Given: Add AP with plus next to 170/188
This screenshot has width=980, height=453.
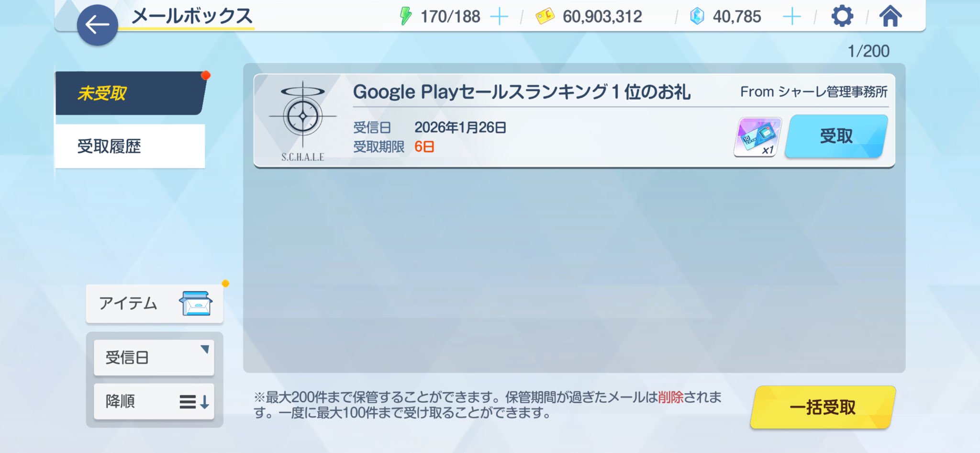Looking at the screenshot, I should pos(499,17).
